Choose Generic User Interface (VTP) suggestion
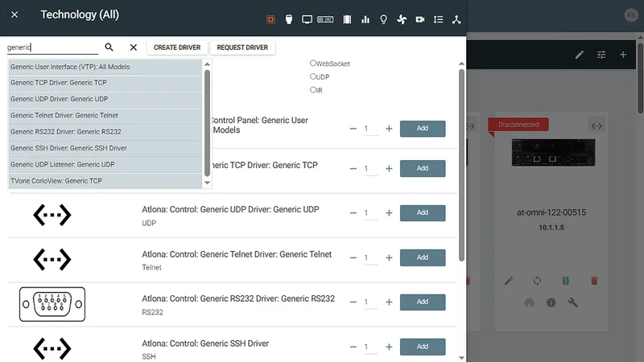The image size is (644, 362). pyautogui.click(x=105, y=67)
